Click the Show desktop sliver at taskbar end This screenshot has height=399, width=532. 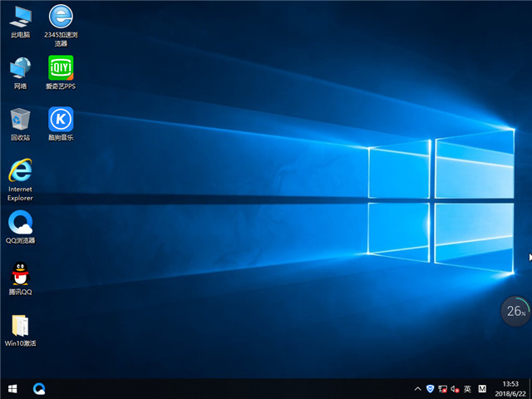tap(530, 389)
